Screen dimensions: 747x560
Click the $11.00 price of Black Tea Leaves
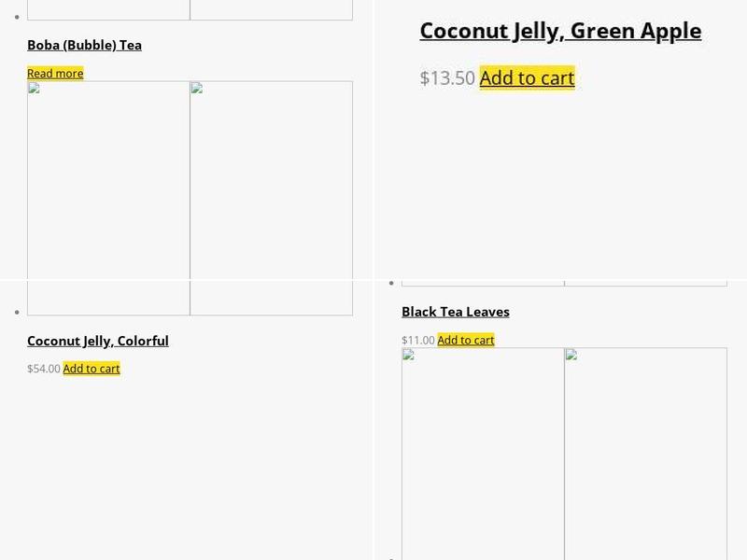pyautogui.click(x=418, y=340)
